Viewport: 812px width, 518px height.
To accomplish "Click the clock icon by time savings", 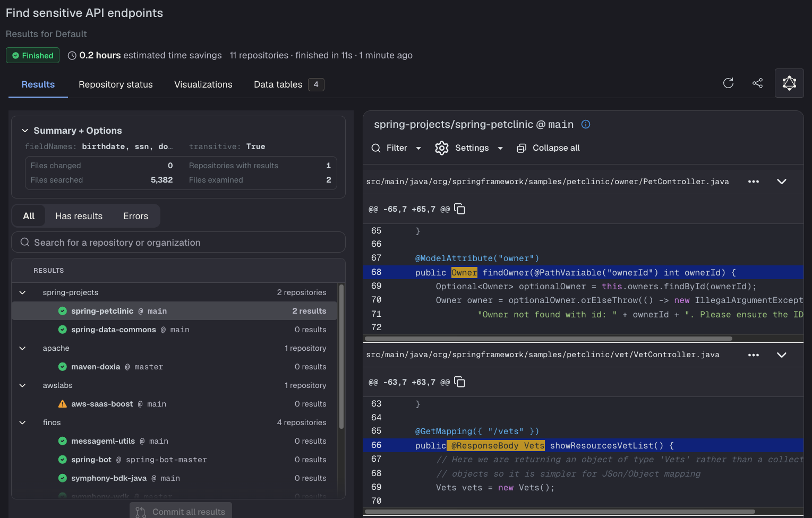I will click(x=72, y=55).
